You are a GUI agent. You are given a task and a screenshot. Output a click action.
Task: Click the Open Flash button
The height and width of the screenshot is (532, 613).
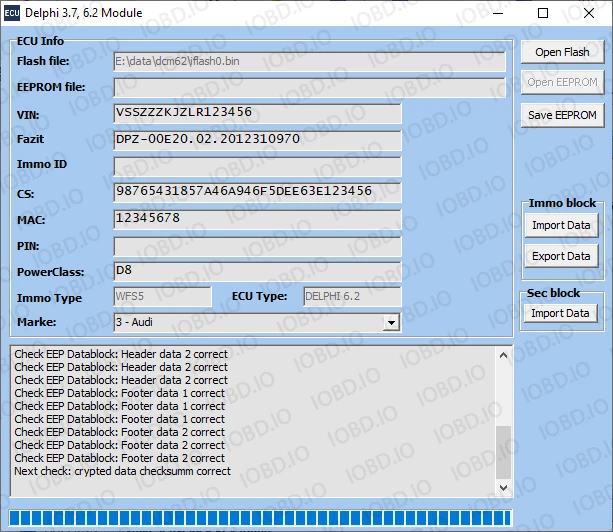tap(561, 52)
